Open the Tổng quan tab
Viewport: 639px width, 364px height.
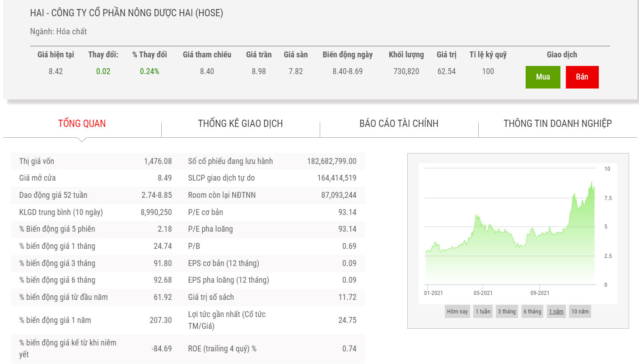82,124
